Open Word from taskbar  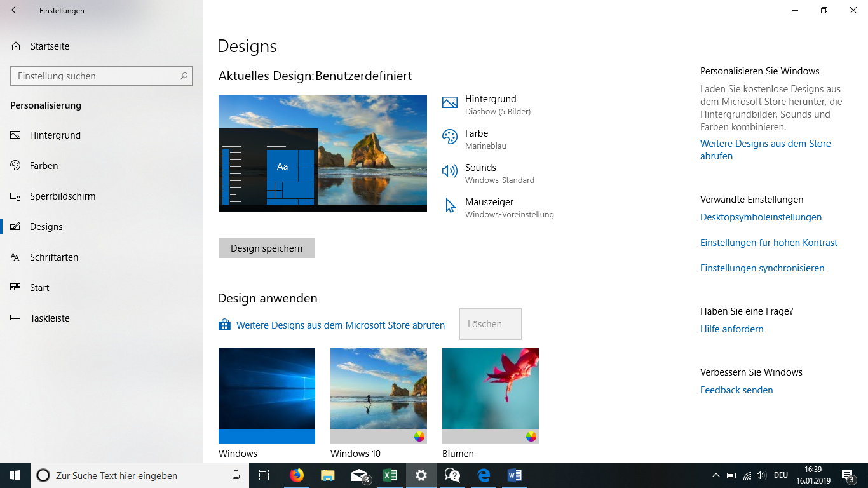coord(515,475)
